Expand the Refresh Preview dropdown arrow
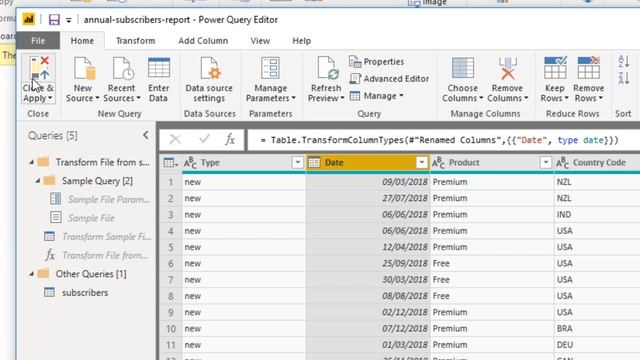This screenshot has height=360, width=640. pyautogui.click(x=342, y=98)
